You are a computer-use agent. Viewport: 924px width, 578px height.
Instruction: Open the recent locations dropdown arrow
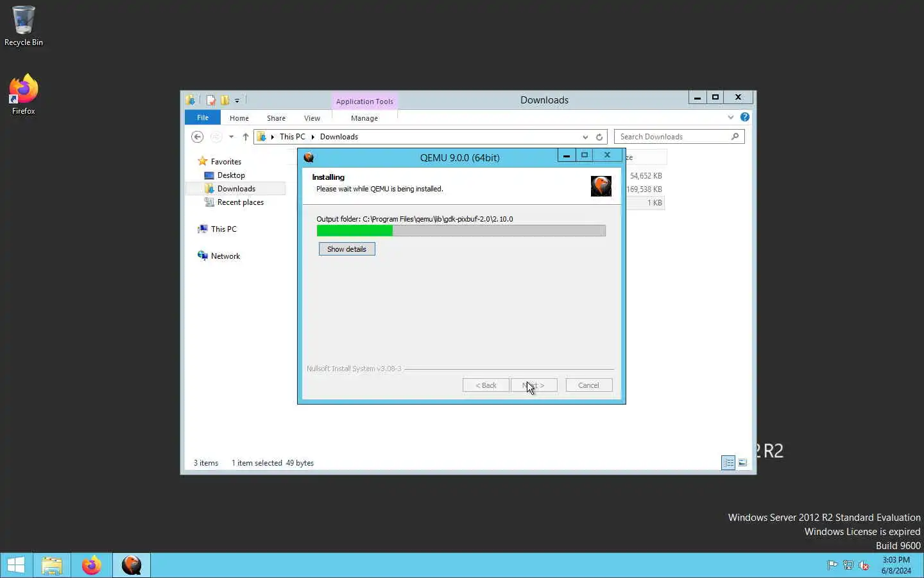pyautogui.click(x=231, y=137)
